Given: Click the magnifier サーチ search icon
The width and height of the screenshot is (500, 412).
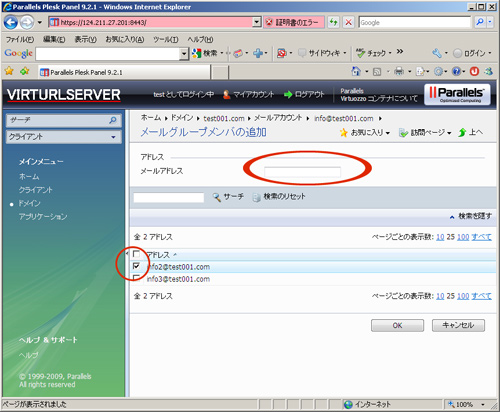Looking at the screenshot, I should tap(217, 197).
